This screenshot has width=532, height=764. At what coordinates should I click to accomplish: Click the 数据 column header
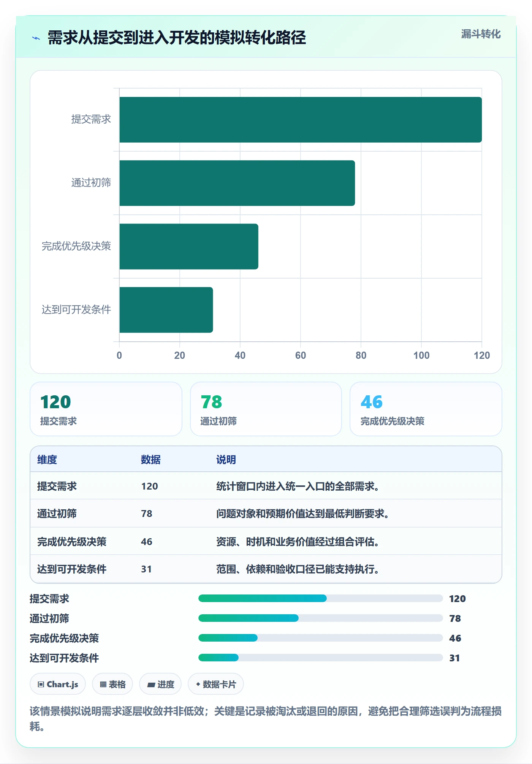coord(151,460)
